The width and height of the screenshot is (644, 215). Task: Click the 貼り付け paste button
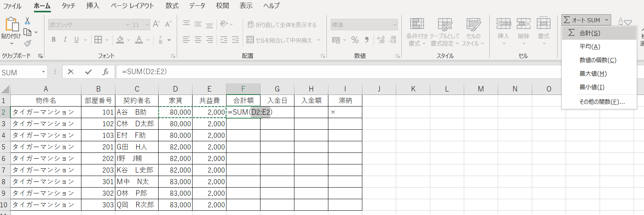coord(11,29)
